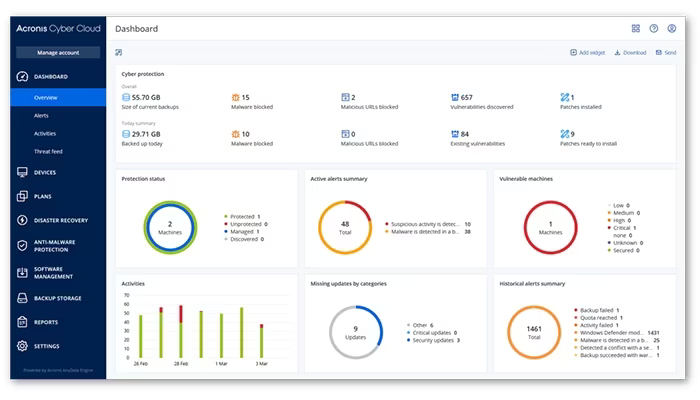The image size is (700, 400).
Task: Click the Activity failed legend entry
Action: [596, 325]
